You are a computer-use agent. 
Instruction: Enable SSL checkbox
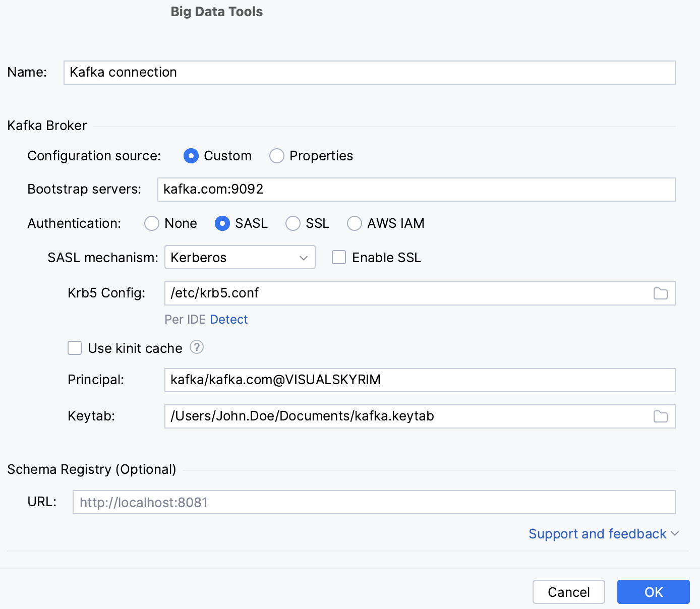coord(338,257)
